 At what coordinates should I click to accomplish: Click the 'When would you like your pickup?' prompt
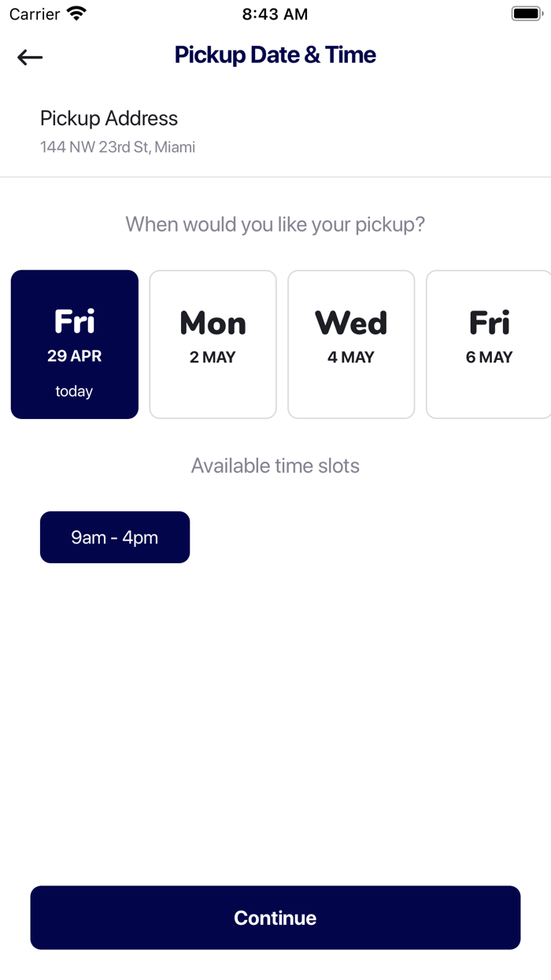point(275,225)
